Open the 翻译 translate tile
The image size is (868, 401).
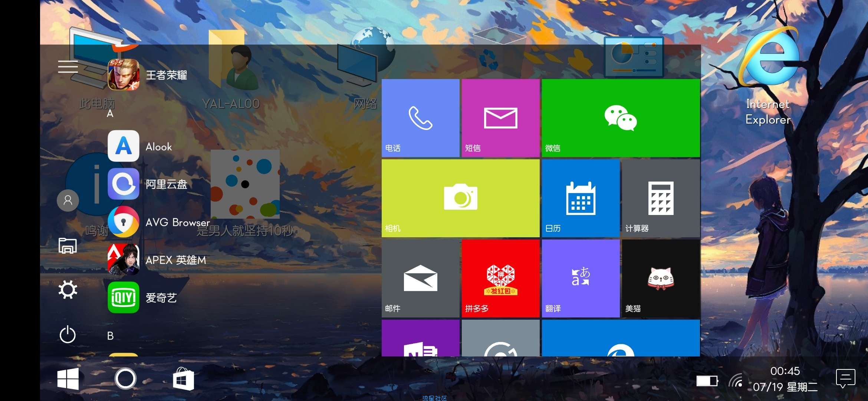click(x=581, y=278)
